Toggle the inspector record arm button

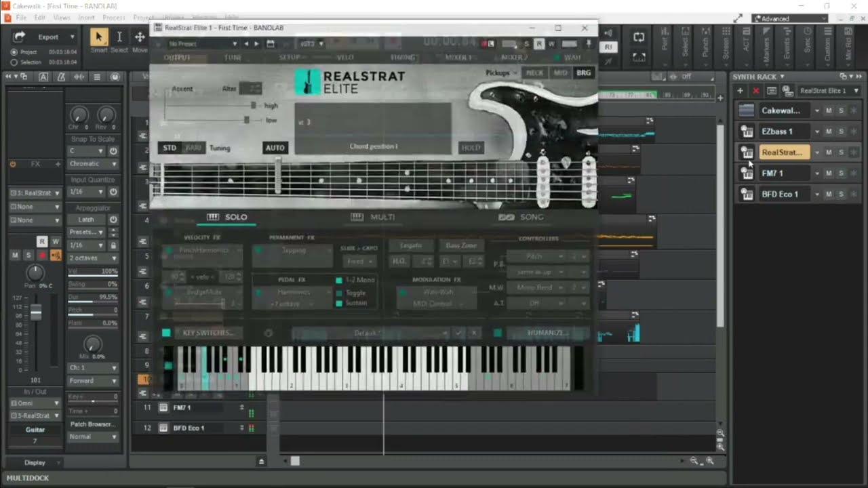pyautogui.click(x=42, y=255)
